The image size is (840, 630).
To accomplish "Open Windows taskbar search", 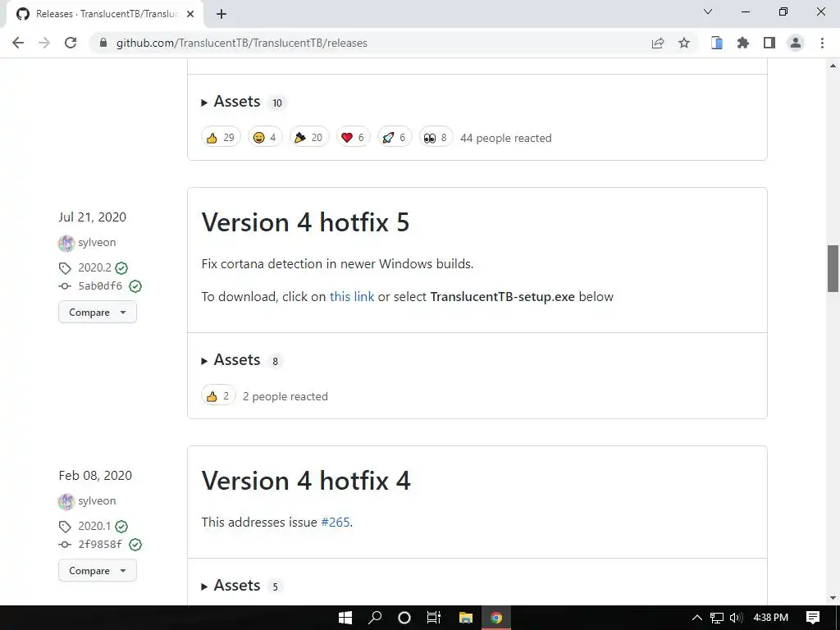I will coord(375,618).
